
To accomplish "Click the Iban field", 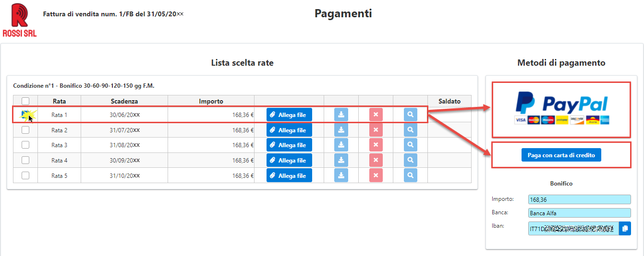I will pyautogui.click(x=573, y=229).
